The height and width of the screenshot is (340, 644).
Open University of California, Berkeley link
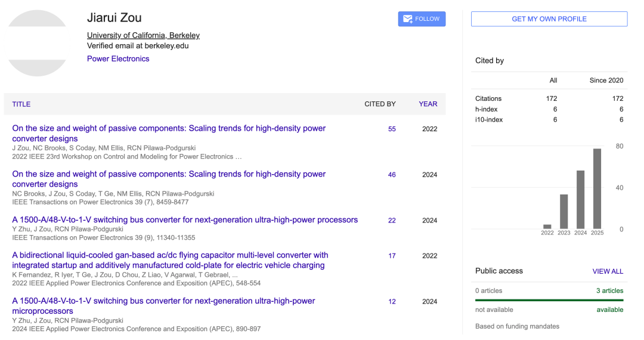pos(143,35)
